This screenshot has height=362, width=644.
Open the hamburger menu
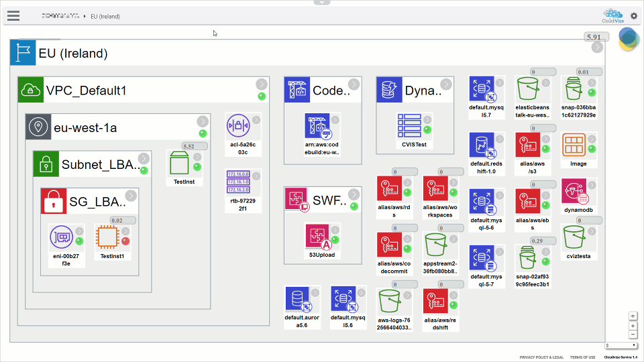click(13, 16)
